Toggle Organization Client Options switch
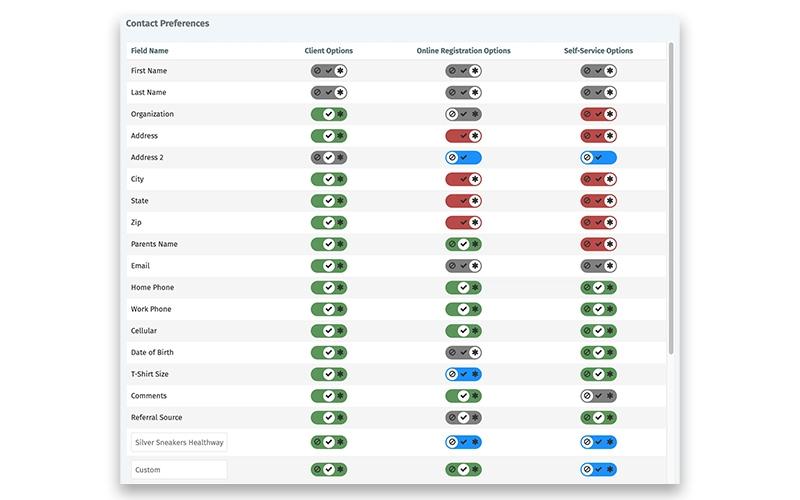Viewport: 800px width, 500px height. pyautogui.click(x=329, y=114)
